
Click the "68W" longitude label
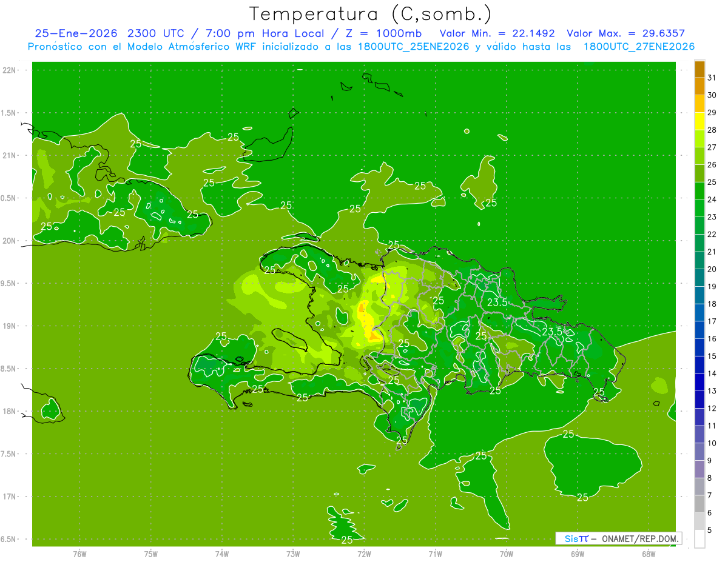pyautogui.click(x=649, y=554)
